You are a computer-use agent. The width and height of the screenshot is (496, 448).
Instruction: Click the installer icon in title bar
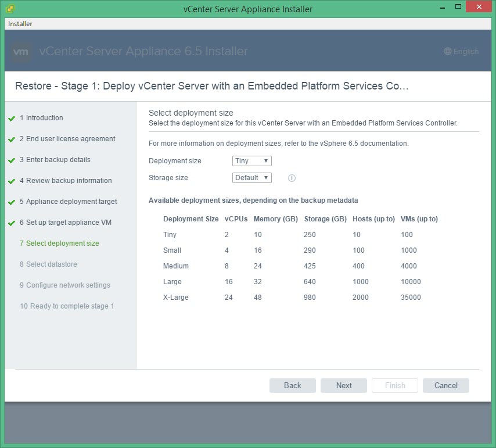pos(11,9)
